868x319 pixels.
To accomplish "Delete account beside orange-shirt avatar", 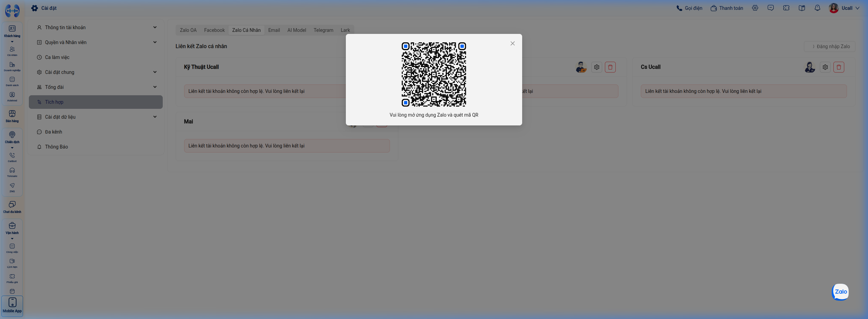I will tap(610, 67).
